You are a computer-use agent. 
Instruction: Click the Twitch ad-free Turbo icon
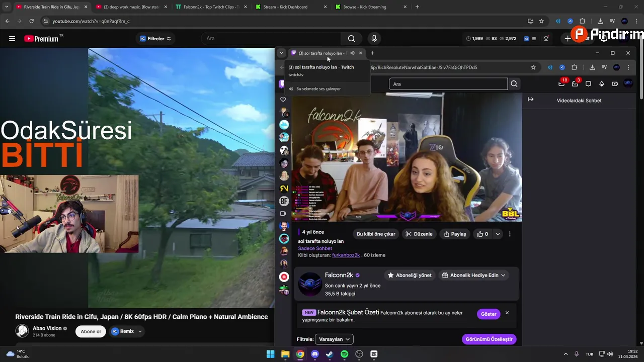click(x=615, y=83)
